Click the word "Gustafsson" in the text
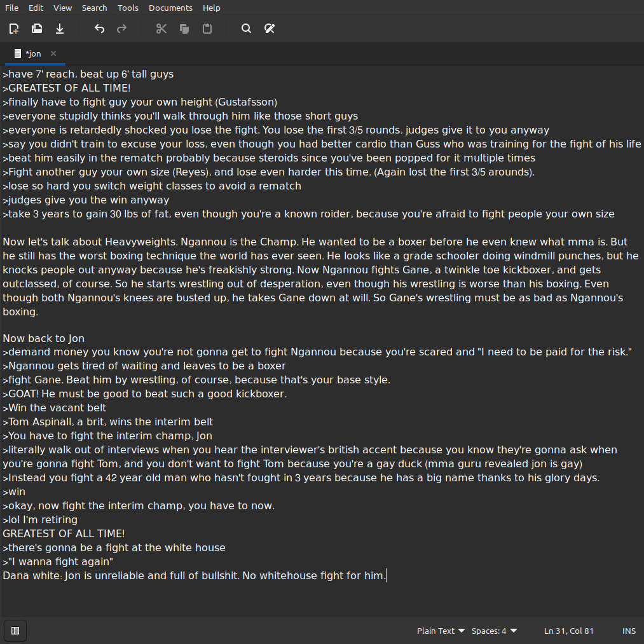The image size is (644, 644). 247,102
